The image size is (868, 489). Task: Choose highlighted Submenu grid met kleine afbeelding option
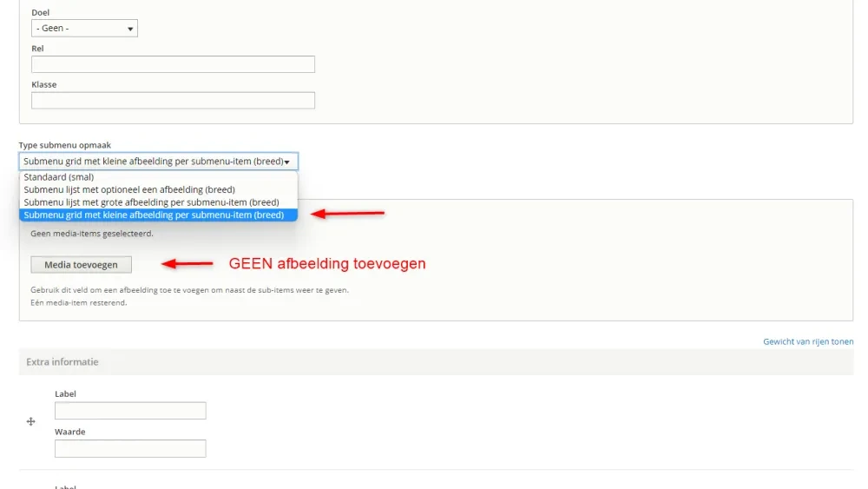click(x=158, y=215)
